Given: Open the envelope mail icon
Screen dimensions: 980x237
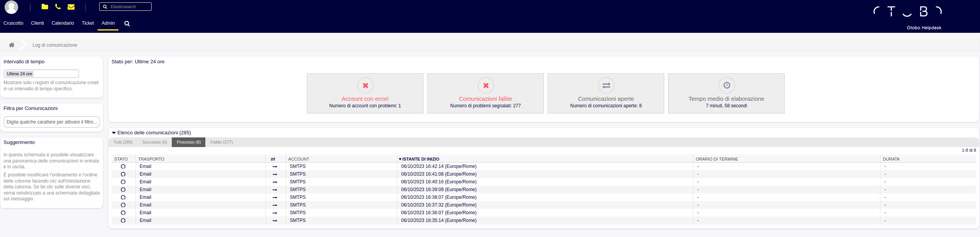Looking at the screenshot, I should click(71, 7).
